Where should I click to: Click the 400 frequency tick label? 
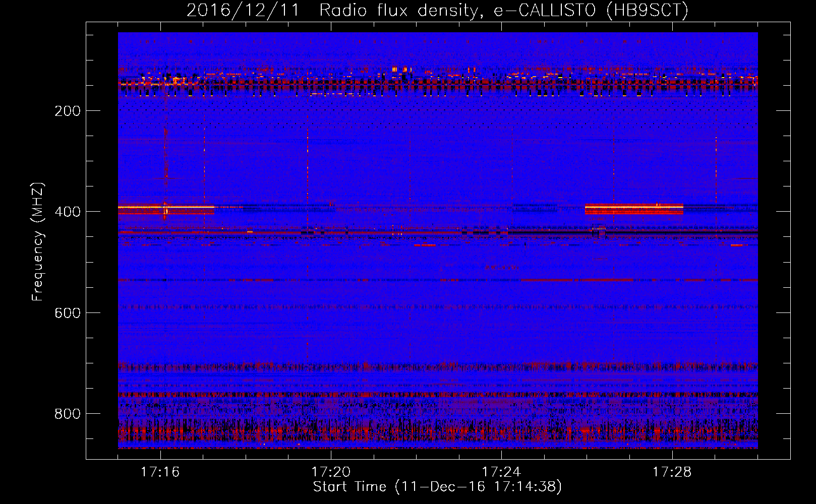tap(68, 212)
